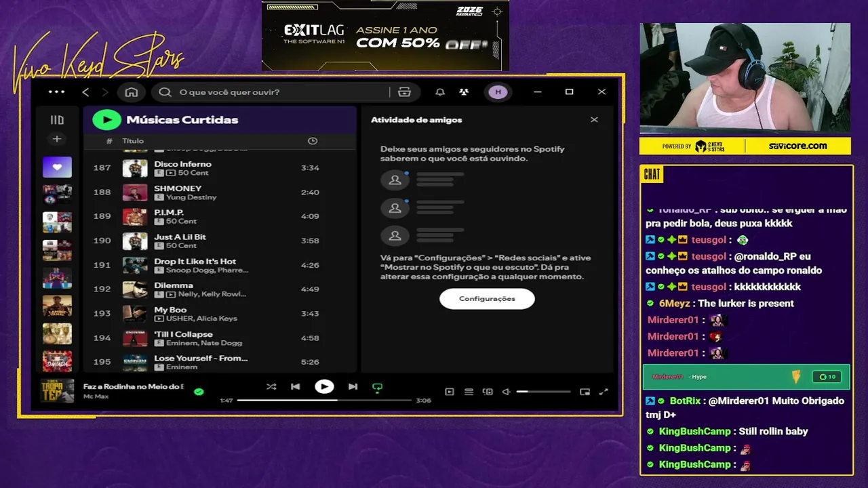Click username BotRix in chat

[685, 401]
